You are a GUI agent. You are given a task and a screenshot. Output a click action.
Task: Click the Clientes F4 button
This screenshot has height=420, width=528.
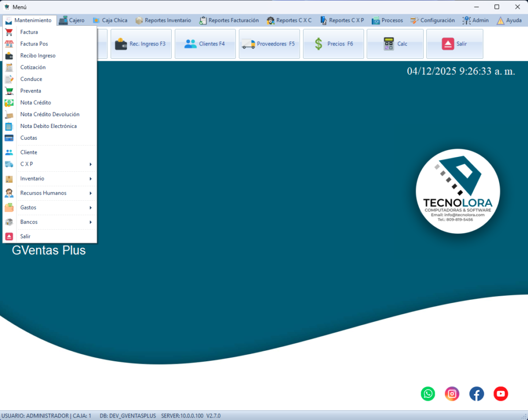tap(205, 44)
